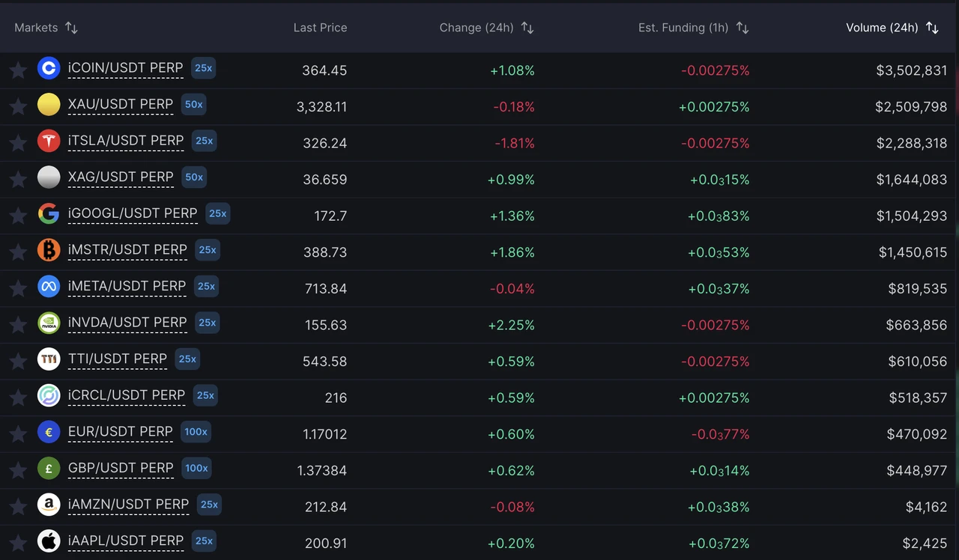This screenshot has height=560, width=959.
Task: Click the Coinbase logo on iCOIN row
Action: pos(49,67)
